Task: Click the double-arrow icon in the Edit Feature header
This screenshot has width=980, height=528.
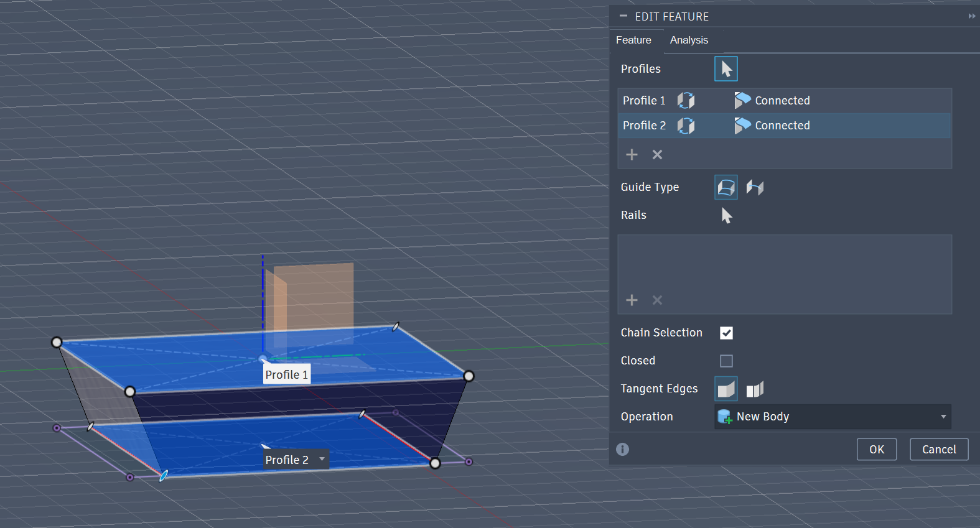Action: tap(972, 16)
